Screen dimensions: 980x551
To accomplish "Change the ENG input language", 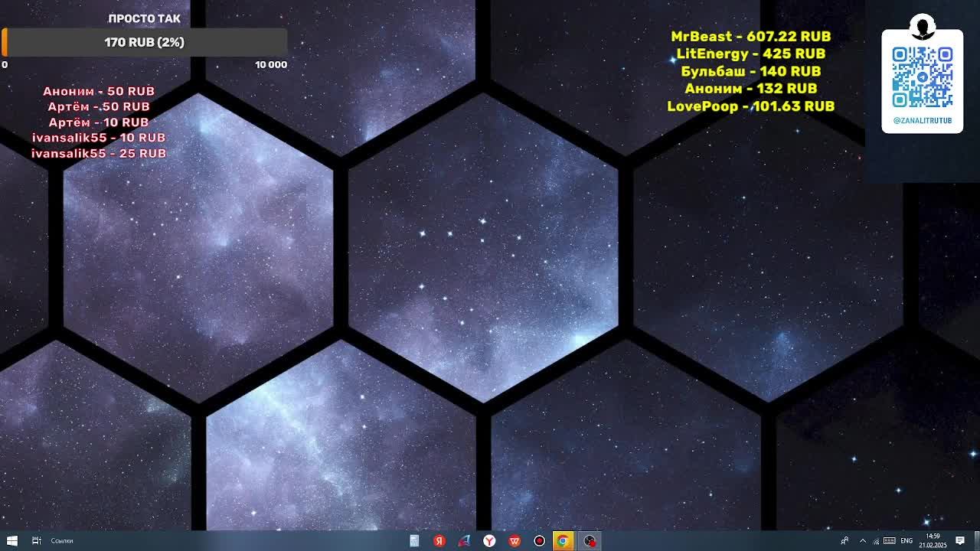I will click(x=906, y=540).
